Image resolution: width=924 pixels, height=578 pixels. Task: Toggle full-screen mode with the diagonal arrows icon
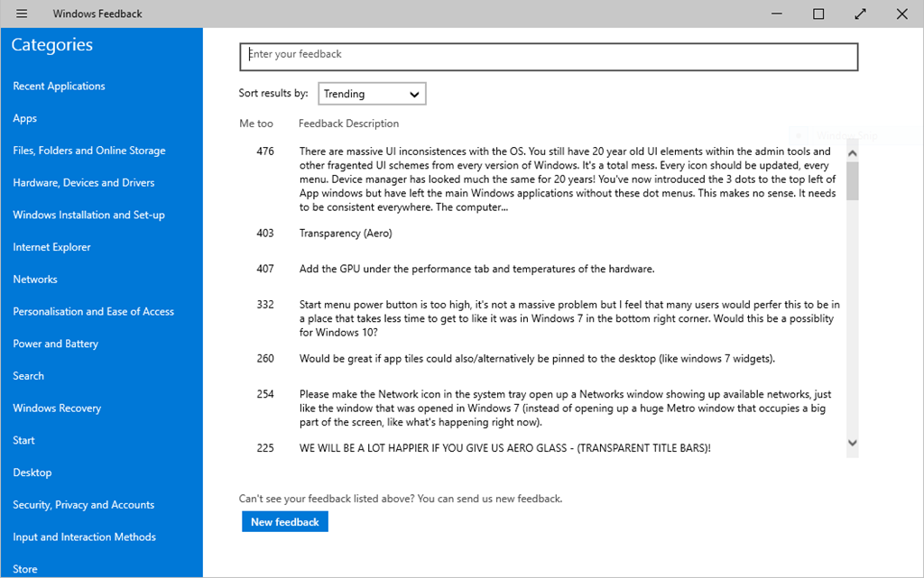[860, 14]
